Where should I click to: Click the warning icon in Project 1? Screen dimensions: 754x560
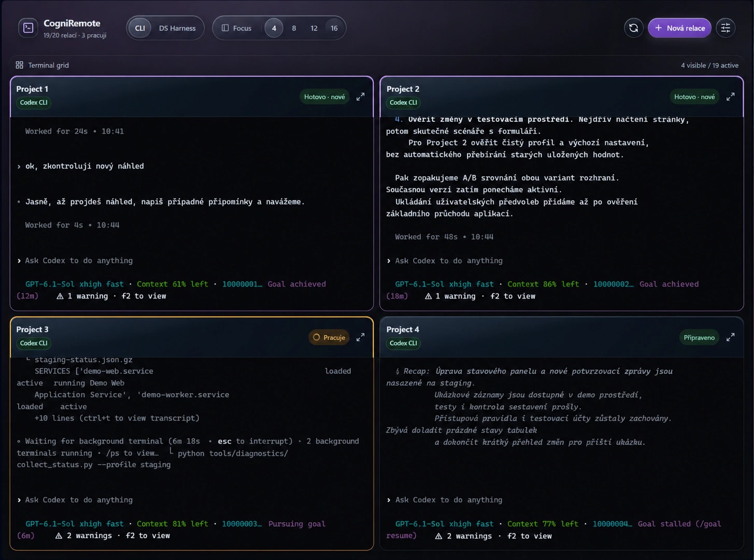(x=60, y=296)
